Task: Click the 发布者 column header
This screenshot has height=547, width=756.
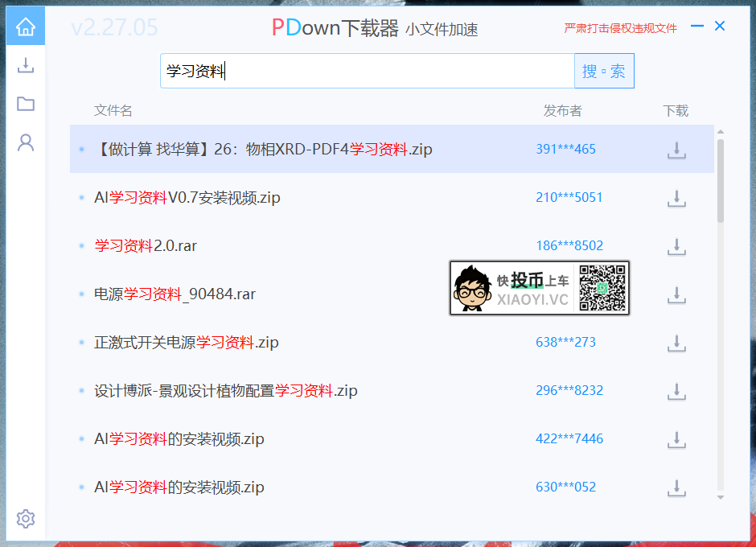Action: coord(563,110)
